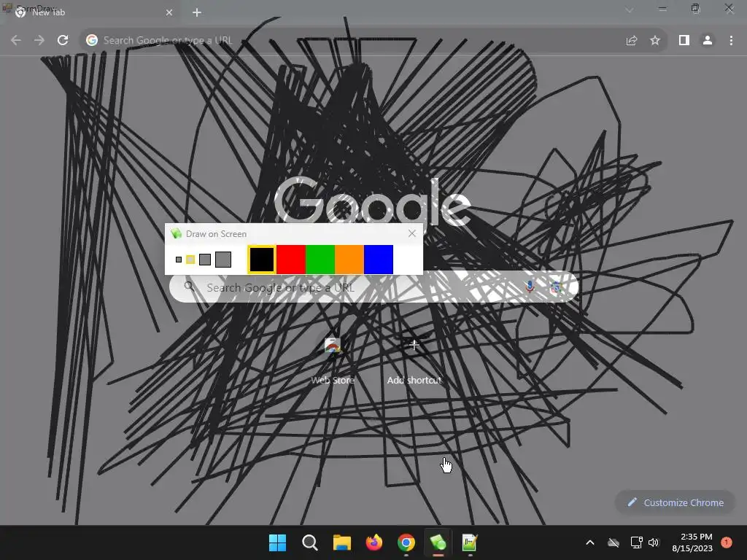
Task: Toggle Chrome side panel
Action: 684,41
